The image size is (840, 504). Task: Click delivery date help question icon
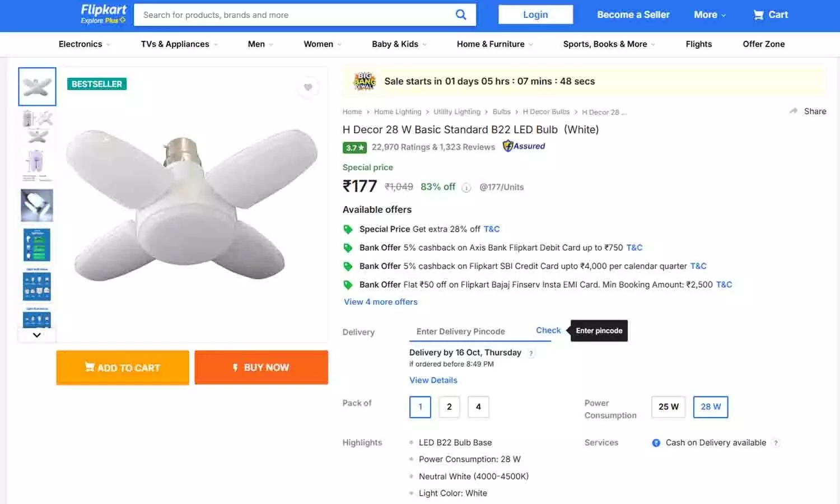[531, 353]
